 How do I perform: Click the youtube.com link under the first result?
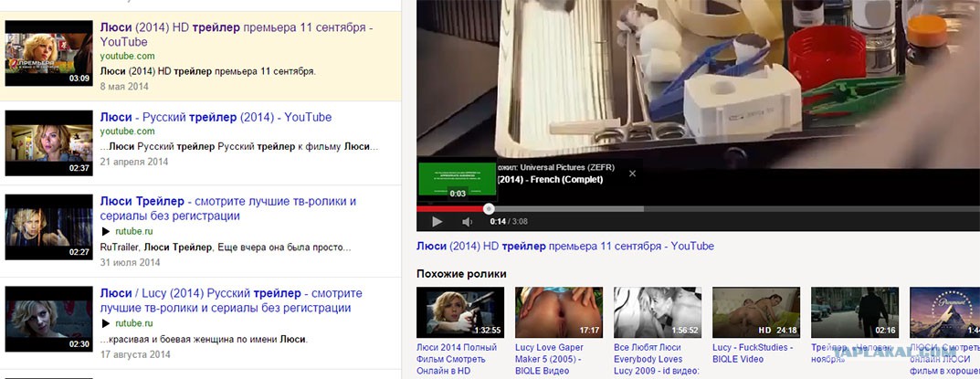point(128,57)
